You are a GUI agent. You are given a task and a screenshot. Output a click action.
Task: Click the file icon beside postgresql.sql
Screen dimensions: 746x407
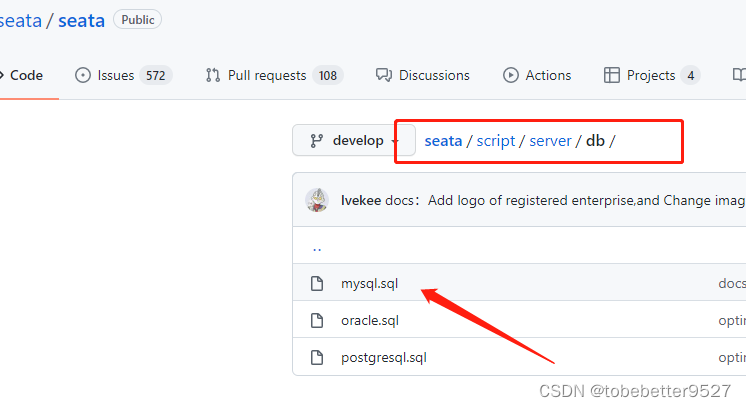pos(317,357)
